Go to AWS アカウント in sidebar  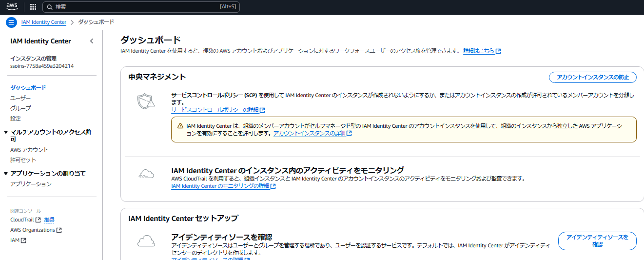coord(29,150)
